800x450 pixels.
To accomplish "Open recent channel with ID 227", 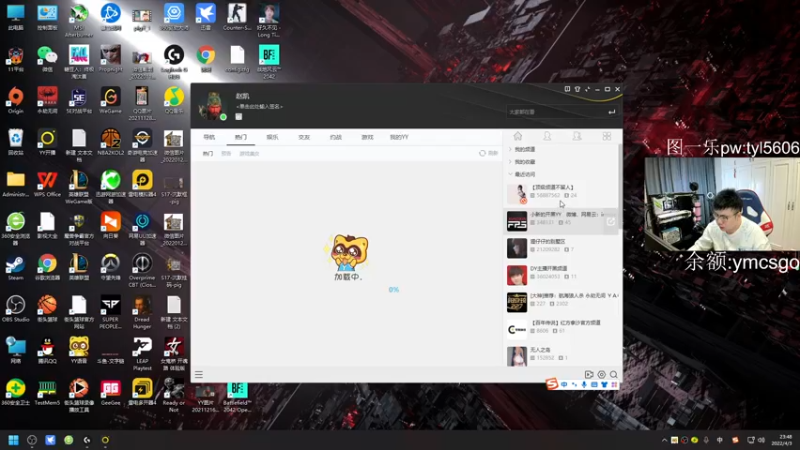I will tap(561, 302).
